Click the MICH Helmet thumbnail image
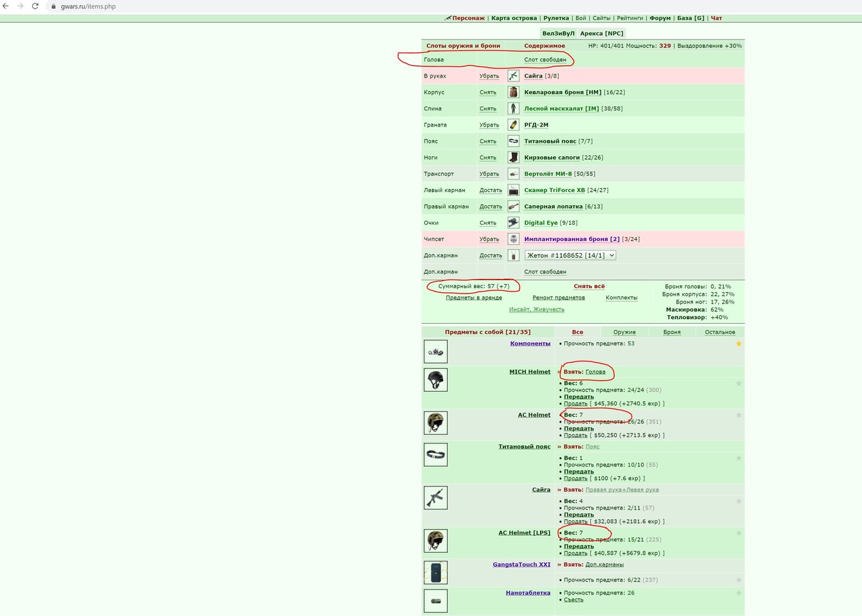862x616 pixels. (436, 380)
